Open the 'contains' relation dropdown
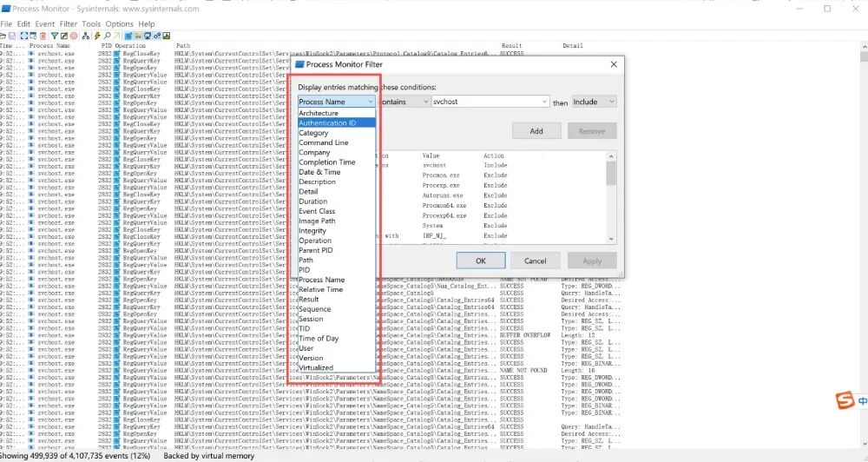This screenshot has width=868, height=462. point(404,102)
